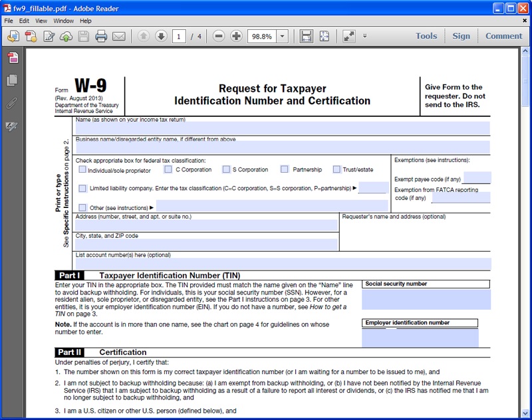Open the Signatures panel icon
Viewport: 532px width, 420px height.
click(12, 126)
